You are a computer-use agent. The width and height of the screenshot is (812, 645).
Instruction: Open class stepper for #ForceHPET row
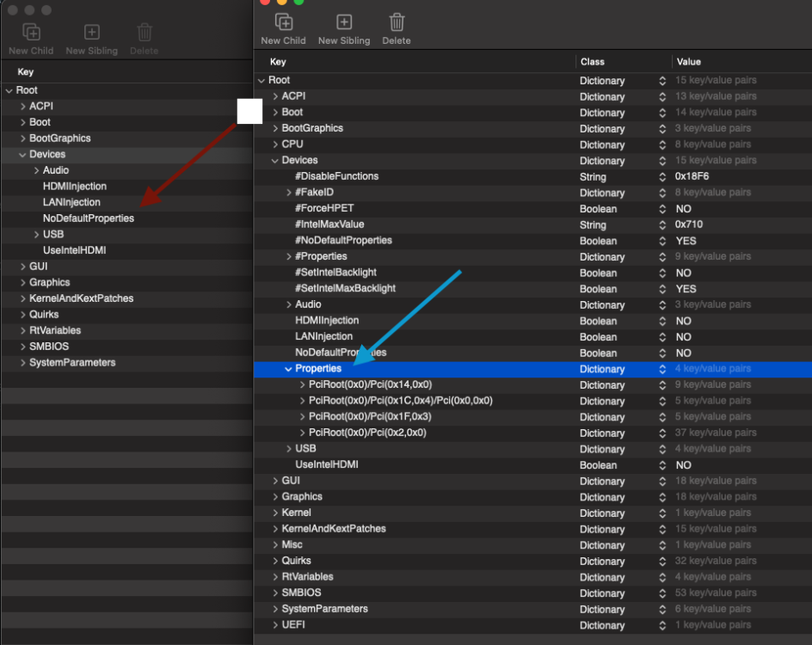[x=662, y=209]
